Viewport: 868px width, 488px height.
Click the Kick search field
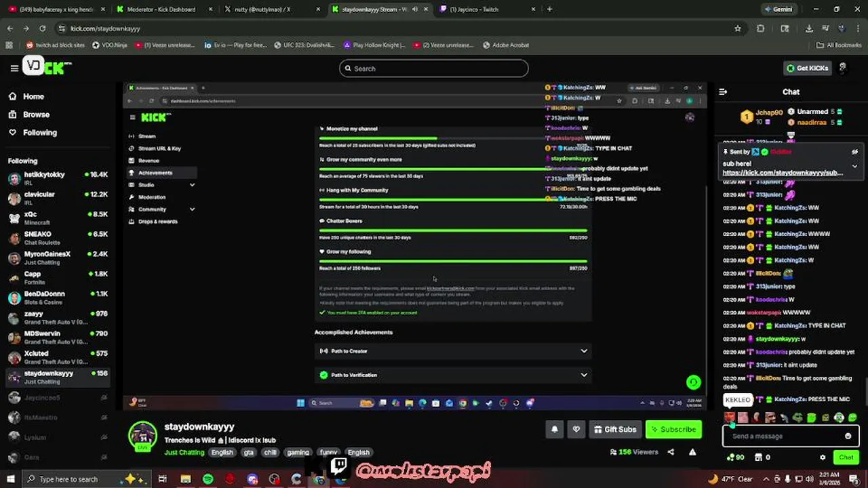pos(434,68)
